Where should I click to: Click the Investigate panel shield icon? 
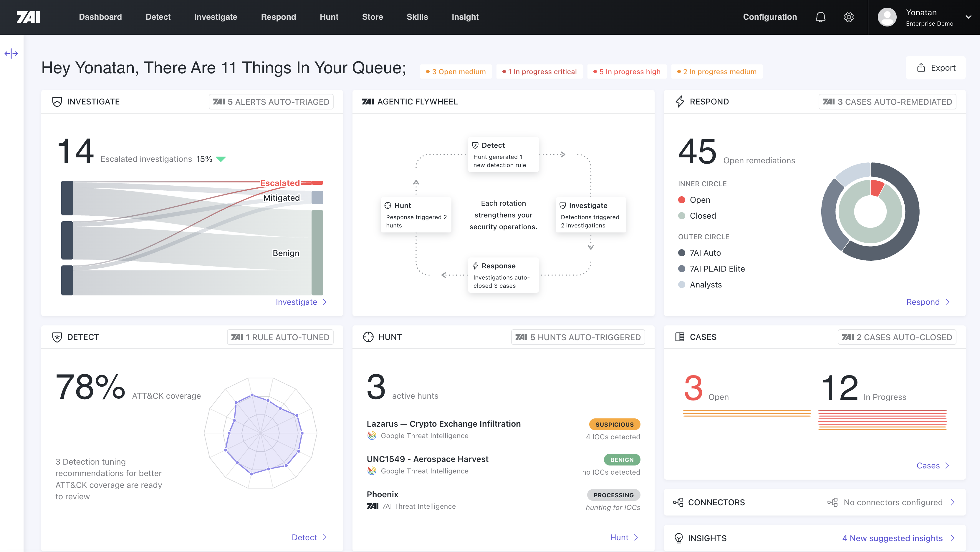click(57, 102)
